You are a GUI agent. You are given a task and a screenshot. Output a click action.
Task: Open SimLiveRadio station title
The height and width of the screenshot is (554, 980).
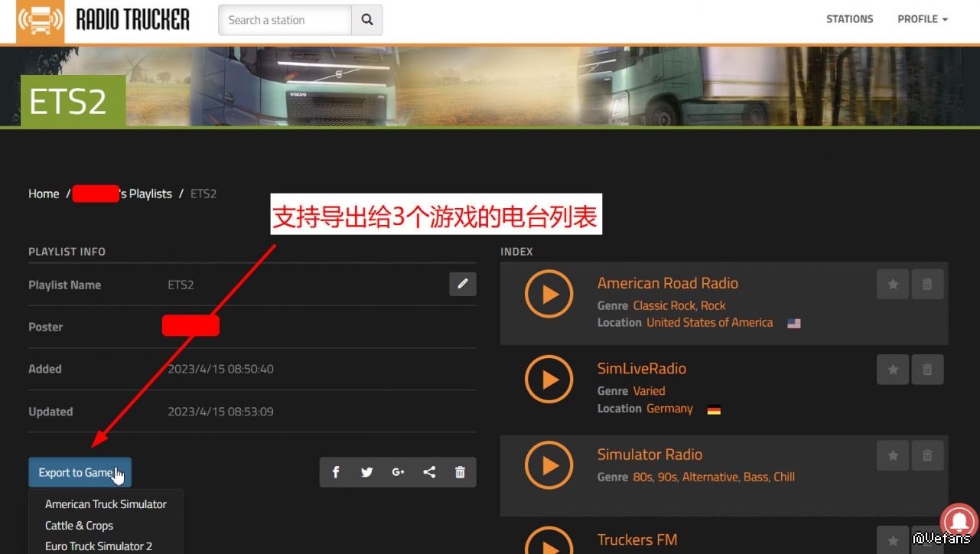pos(642,369)
